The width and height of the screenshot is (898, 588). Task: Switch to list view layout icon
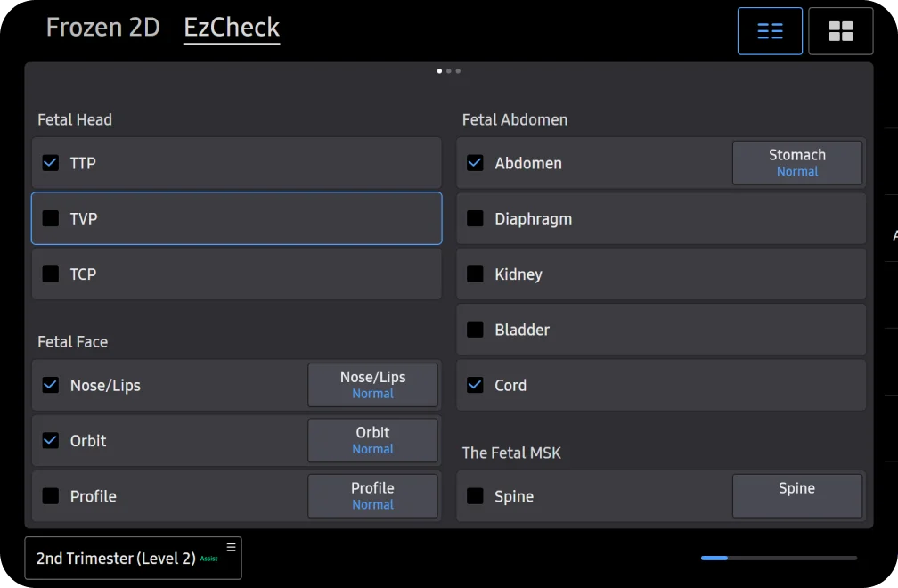pyautogui.click(x=770, y=31)
